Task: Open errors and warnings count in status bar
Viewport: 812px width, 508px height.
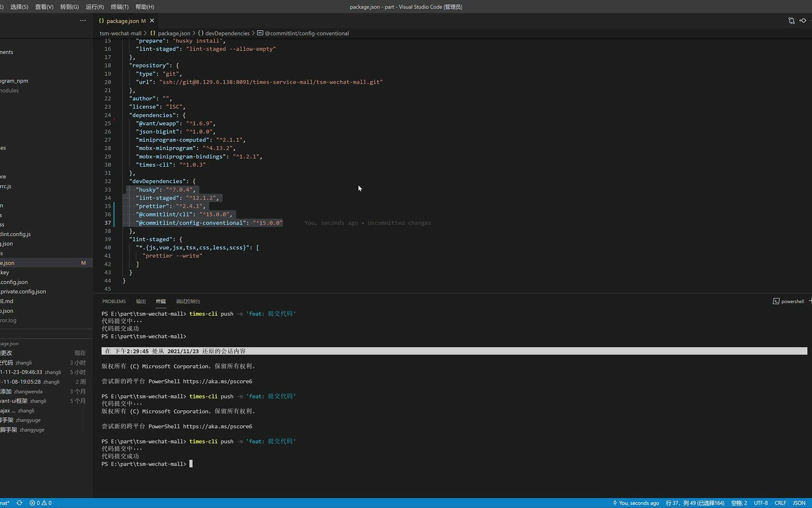Action: [x=41, y=503]
